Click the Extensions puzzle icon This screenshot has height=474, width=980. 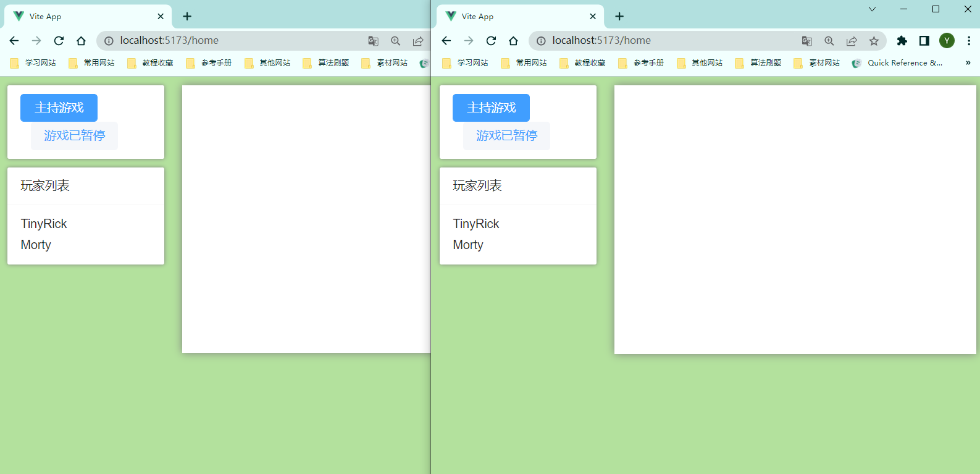[x=902, y=41]
